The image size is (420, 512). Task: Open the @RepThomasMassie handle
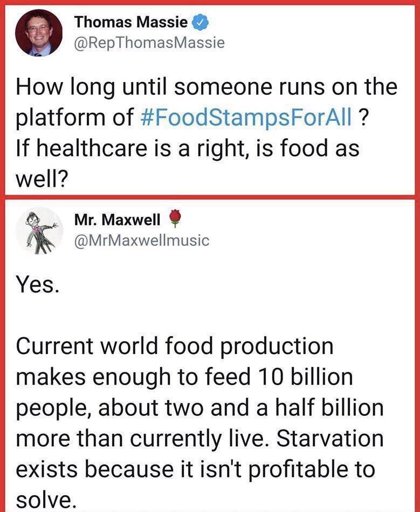150,43
